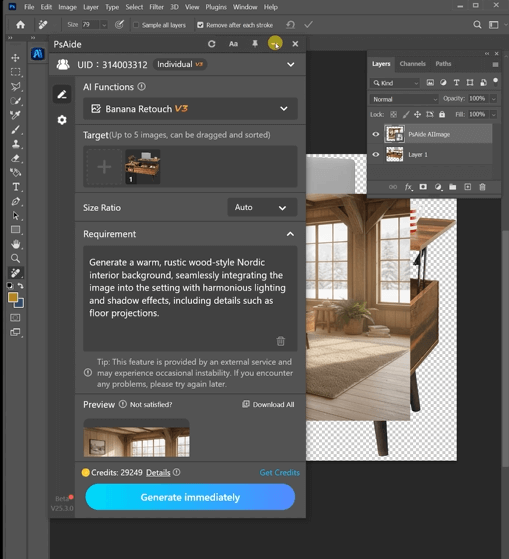Viewport: 509px width, 559px height.
Task: Open the Layer menu
Action: pos(91,7)
